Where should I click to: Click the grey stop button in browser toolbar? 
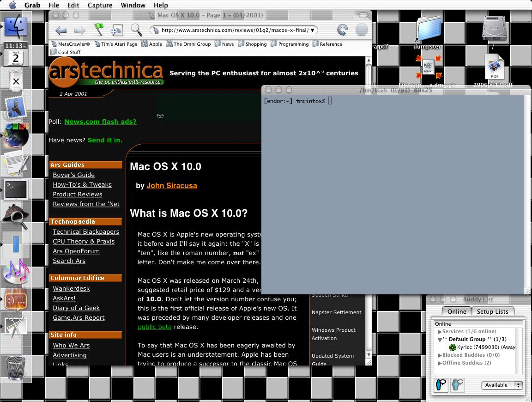point(361,30)
